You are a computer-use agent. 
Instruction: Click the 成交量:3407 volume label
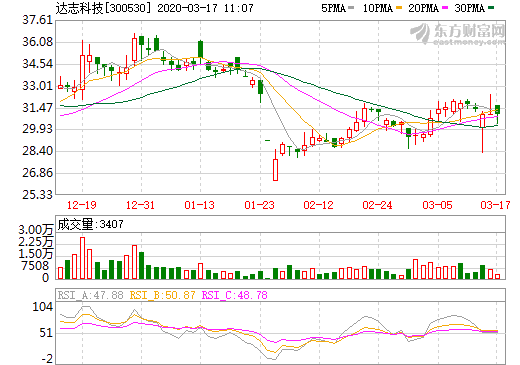(90, 224)
